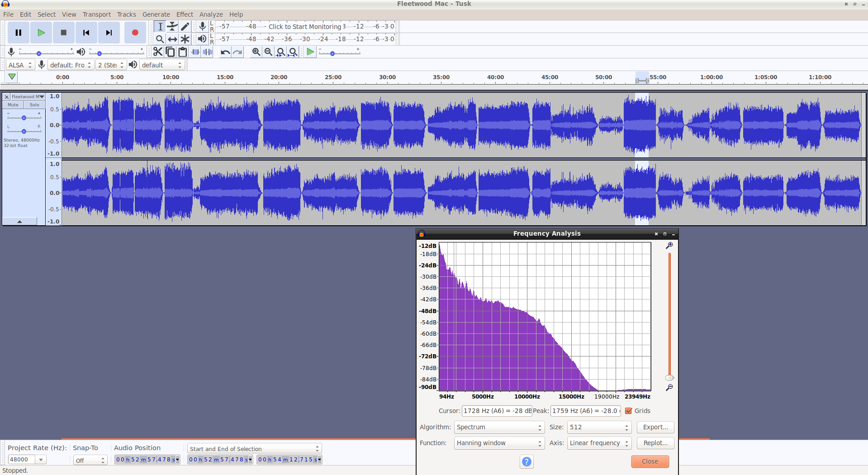Open the Project Rate dropdown arrow
The image size is (868, 475).
(41, 460)
